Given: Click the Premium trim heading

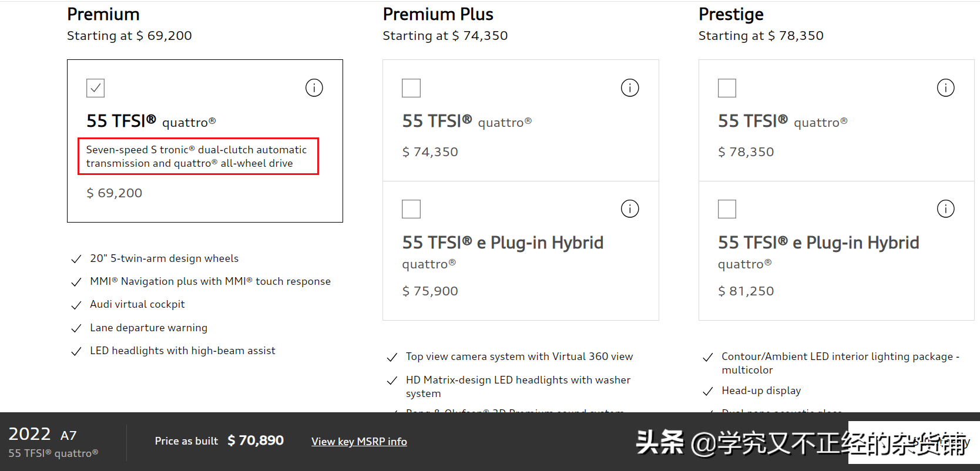Looking at the screenshot, I should pyautogui.click(x=103, y=14).
